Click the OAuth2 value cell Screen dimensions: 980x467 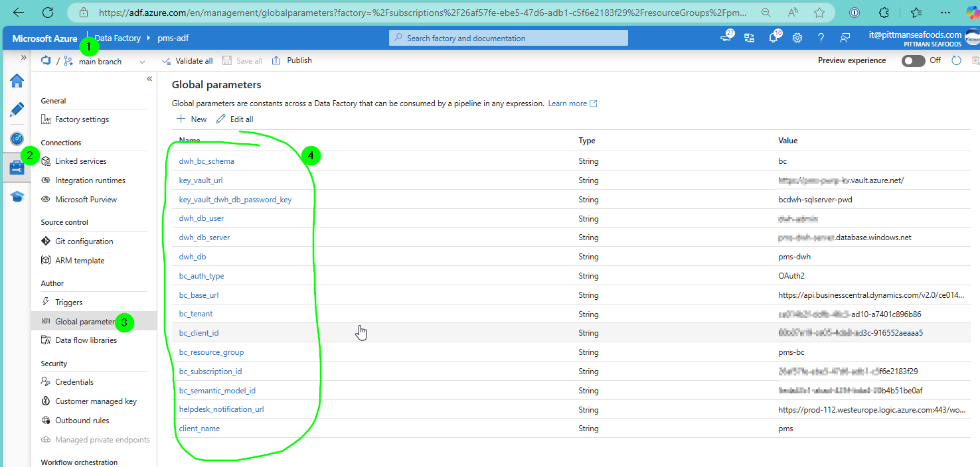[x=793, y=276]
